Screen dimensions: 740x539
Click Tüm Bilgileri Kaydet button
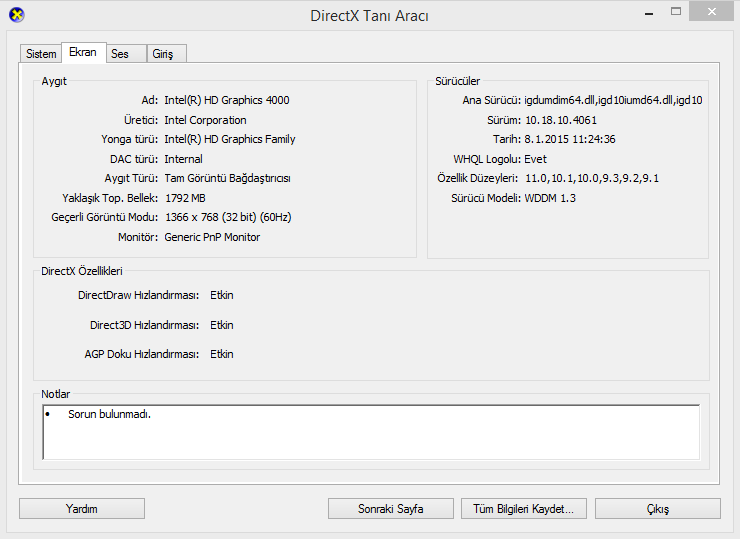(x=523, y=508)
